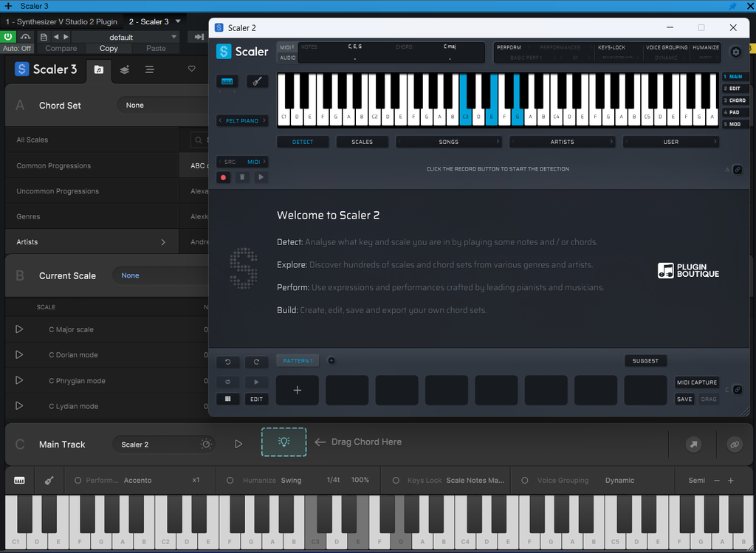Click SAVE button in Scaler 2
756x553 pixels.
[x=684, y=399]
